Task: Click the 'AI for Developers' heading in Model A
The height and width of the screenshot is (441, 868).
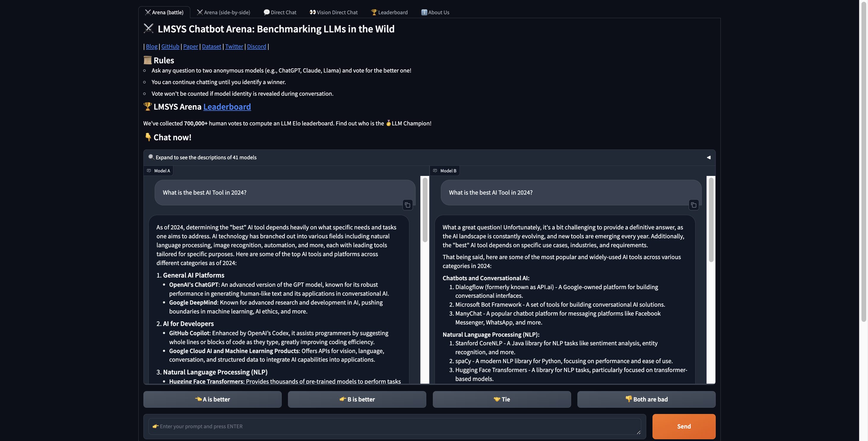Action: click(x=189, y=324)
